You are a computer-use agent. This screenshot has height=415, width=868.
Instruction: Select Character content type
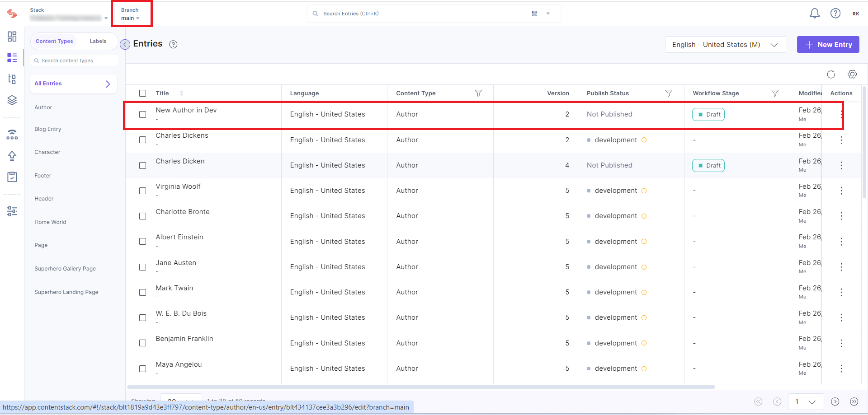[47, 152]
